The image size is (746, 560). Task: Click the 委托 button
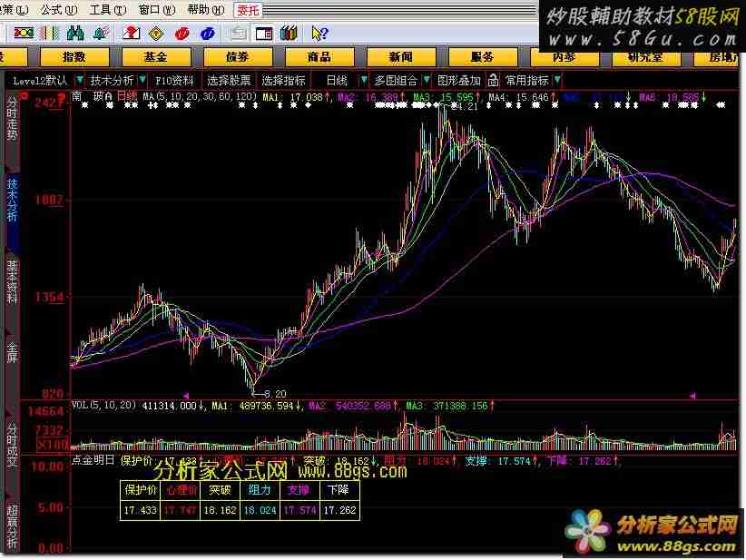tap(247, 10)
